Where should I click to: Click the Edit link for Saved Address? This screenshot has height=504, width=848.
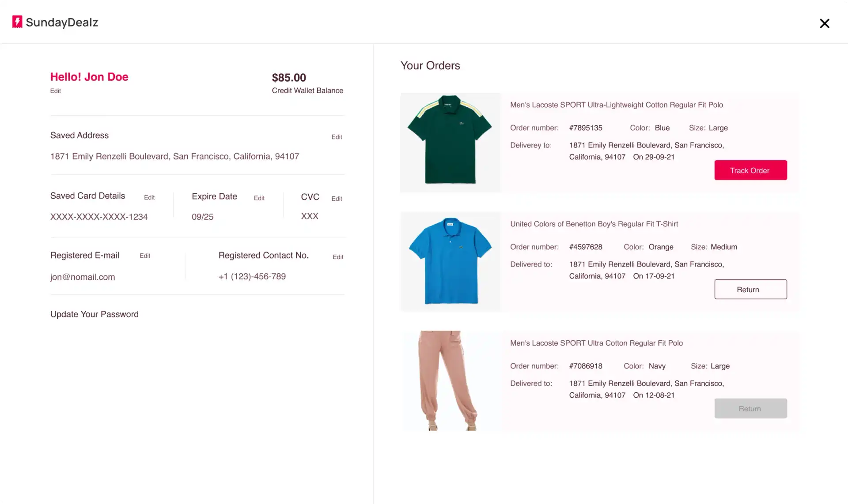(x=337, y=136)
